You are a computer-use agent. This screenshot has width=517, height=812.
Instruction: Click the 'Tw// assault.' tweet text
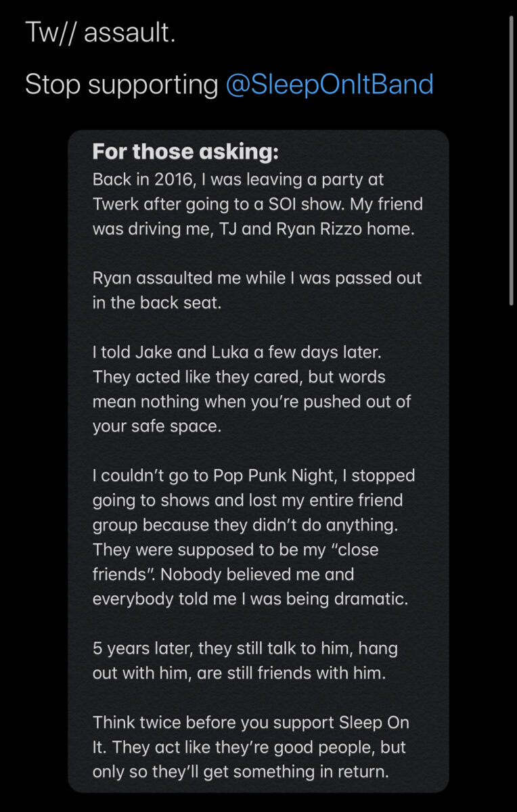(100, 32)
